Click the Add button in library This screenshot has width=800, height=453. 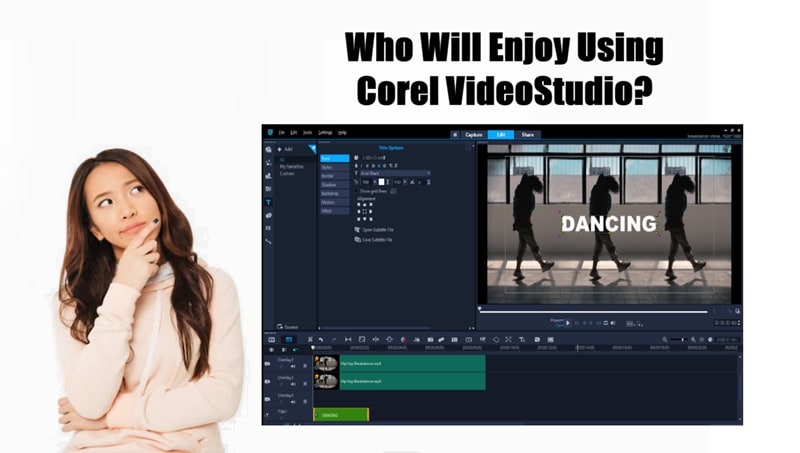285,149
